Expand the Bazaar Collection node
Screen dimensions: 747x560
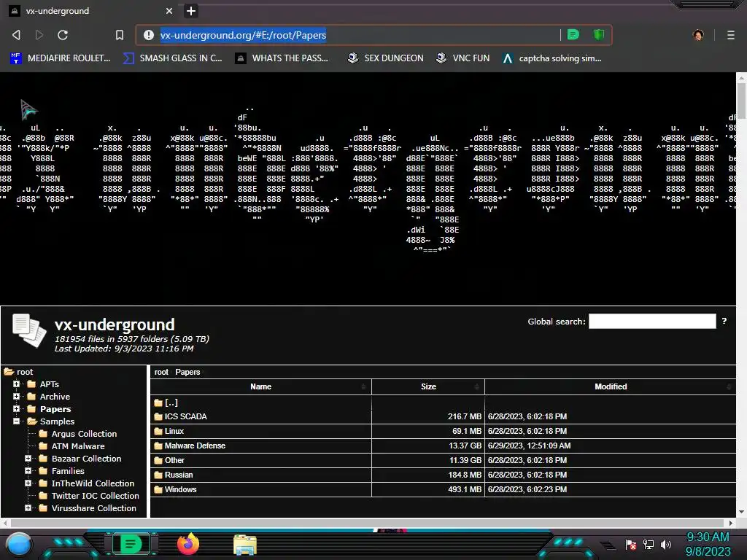coord(28,458)
